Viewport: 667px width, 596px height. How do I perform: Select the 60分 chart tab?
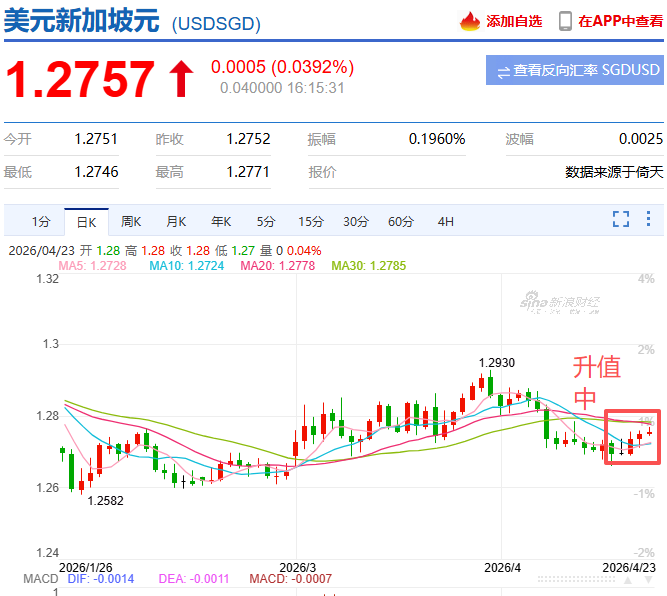[x=400, y=221]
